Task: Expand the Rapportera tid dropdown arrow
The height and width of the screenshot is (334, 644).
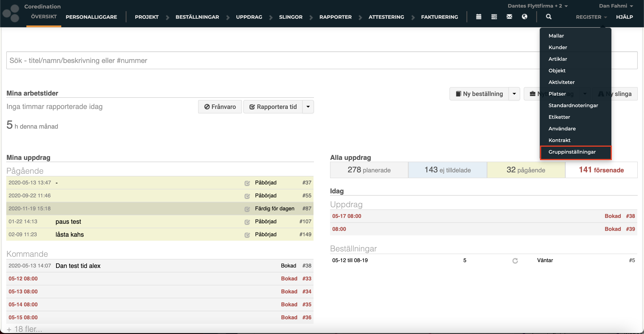Action: tap(308, 107)
